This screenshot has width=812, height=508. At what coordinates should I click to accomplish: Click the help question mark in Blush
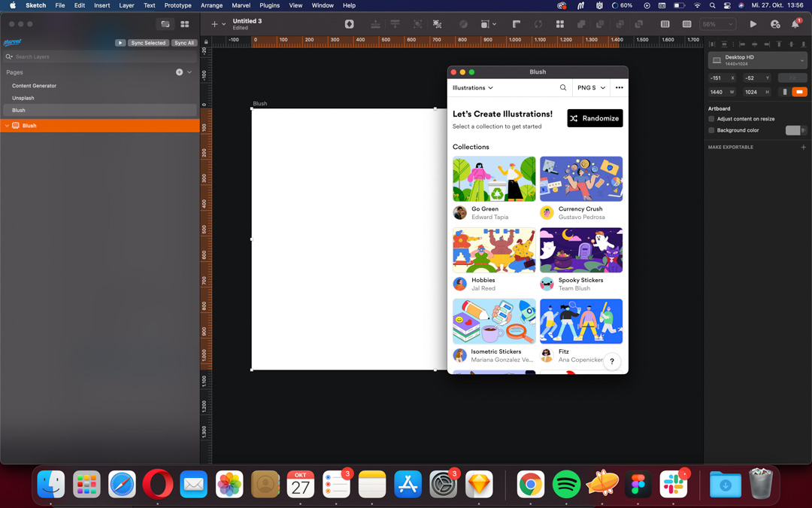pyautogui.click(x=612, y=361)
